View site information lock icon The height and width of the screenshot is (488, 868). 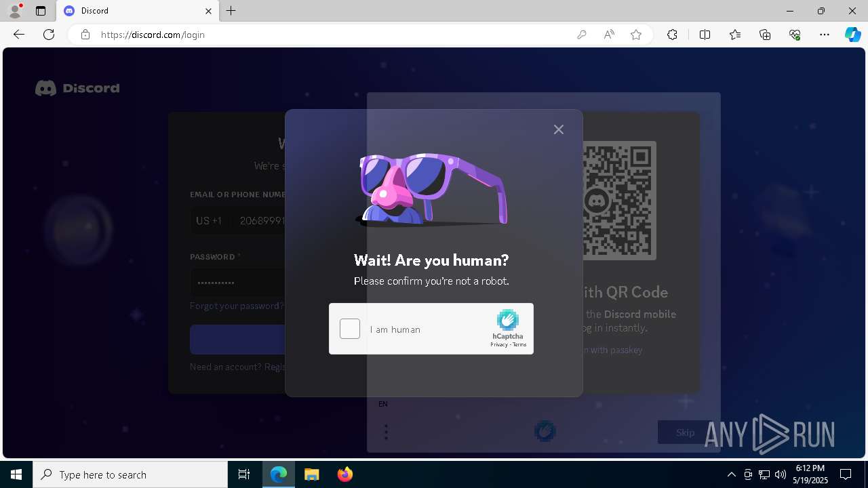click(x=85, y=35)
